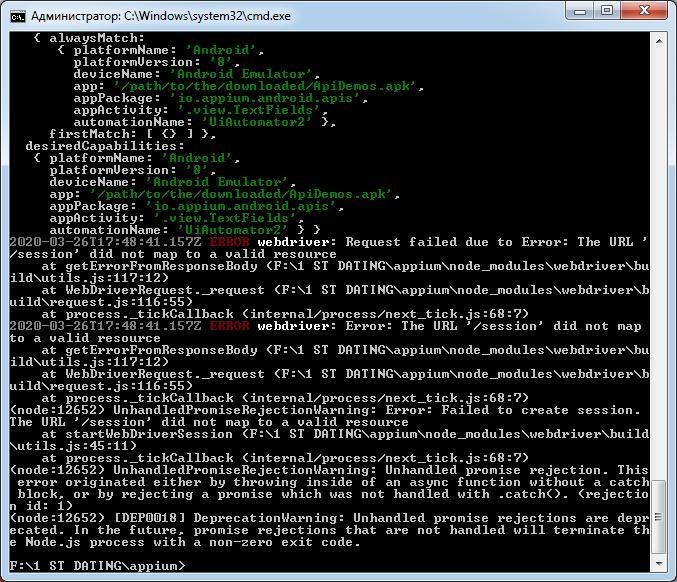Click 'error originated either by throwing' line
677x582 pixels.
pyautogui.click(x=333, y=482)
